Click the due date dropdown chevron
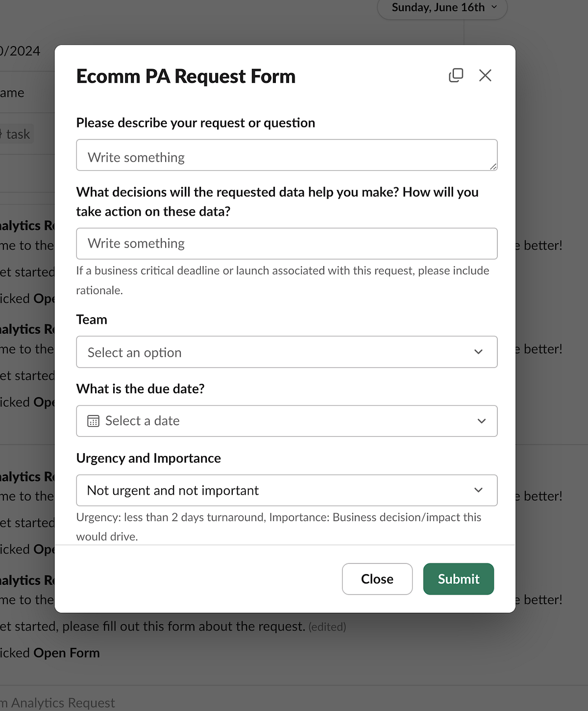This screenshot has width=588, height=711. tap(482, 421)
